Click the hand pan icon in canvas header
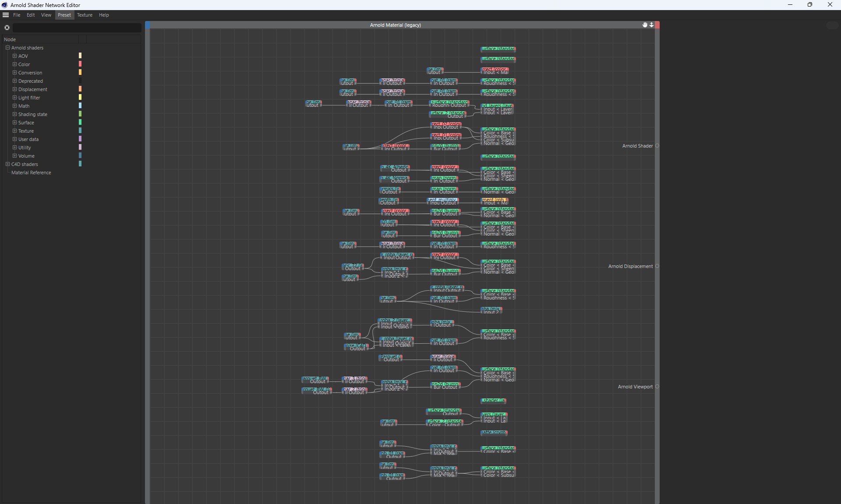The image size is (841, 504). click(645, 25)
